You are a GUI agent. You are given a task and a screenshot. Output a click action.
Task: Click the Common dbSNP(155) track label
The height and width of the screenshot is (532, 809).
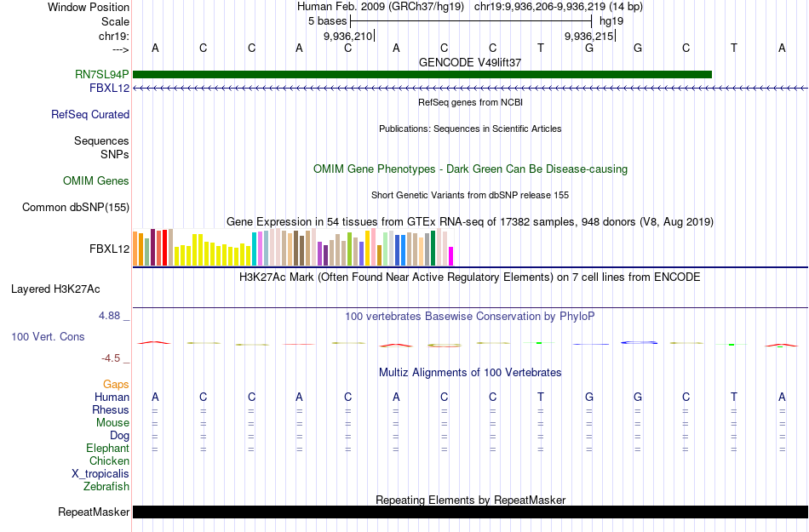76,207
